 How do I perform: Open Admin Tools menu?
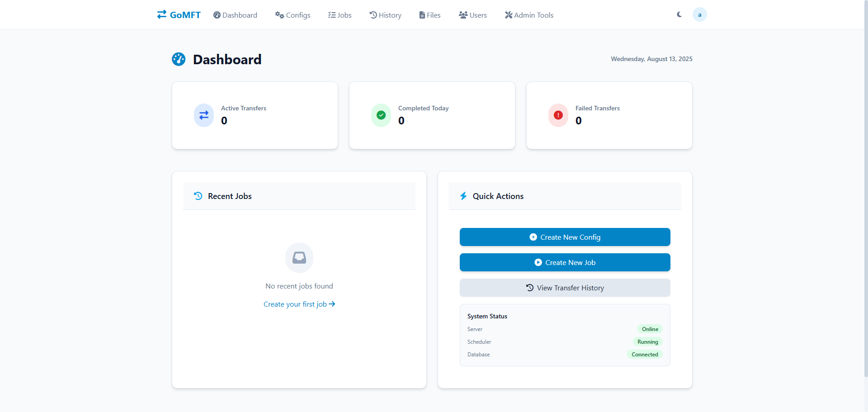pos(529,15)
